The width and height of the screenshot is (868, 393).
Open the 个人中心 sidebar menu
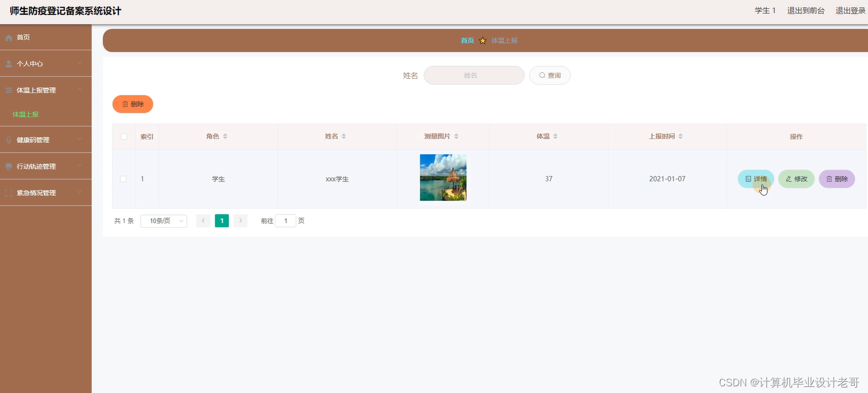[46, 64]
